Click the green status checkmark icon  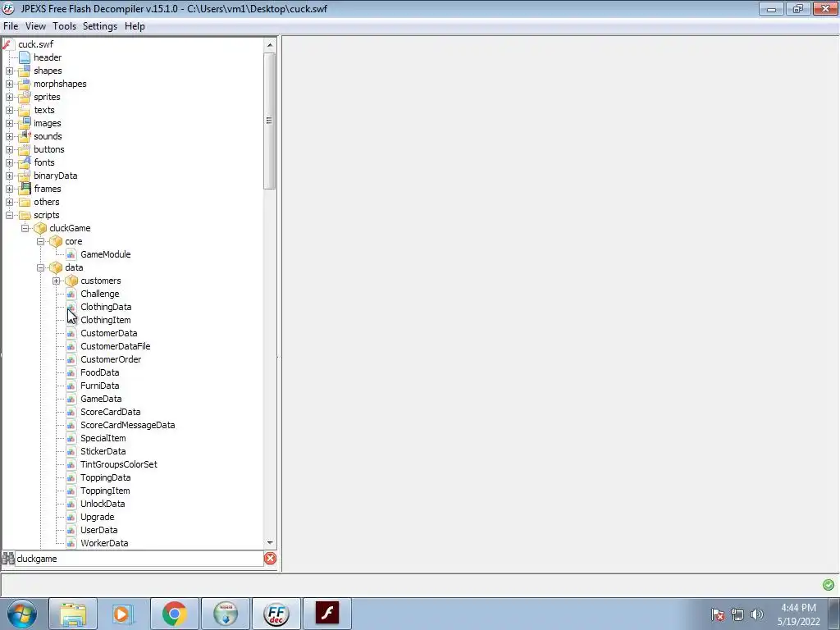tap(829, 584)
